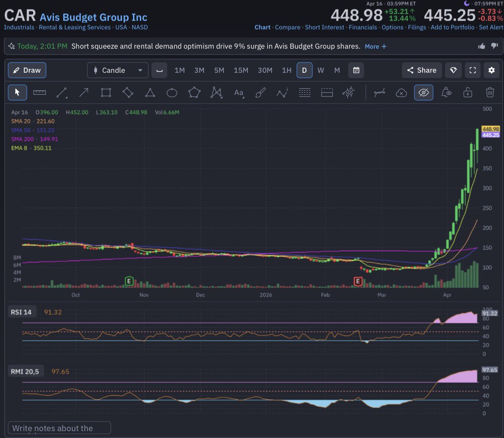
Task: Toggle the alert bell visibility icon
Action: pyautogui.click(x=446, y=93)
